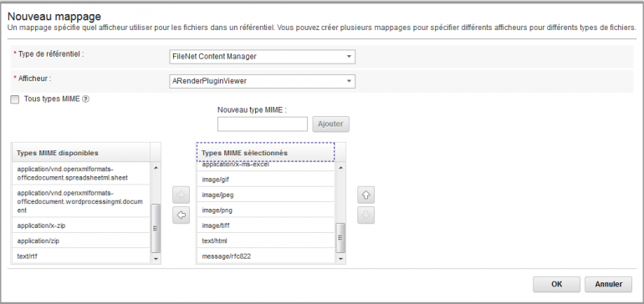The width and height of the screenshot is (644, 304).
Task: Move selected MIME type down with arrow
Action: pos(365,215)
